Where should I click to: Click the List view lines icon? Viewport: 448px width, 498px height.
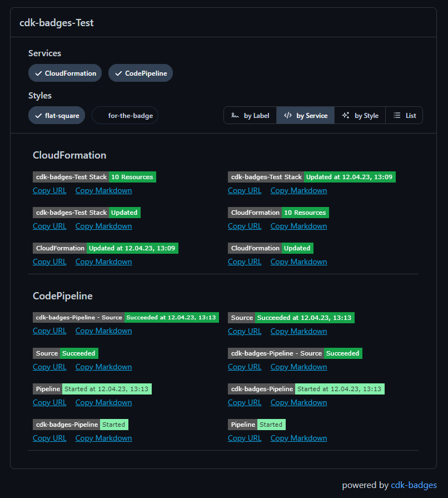397,115
